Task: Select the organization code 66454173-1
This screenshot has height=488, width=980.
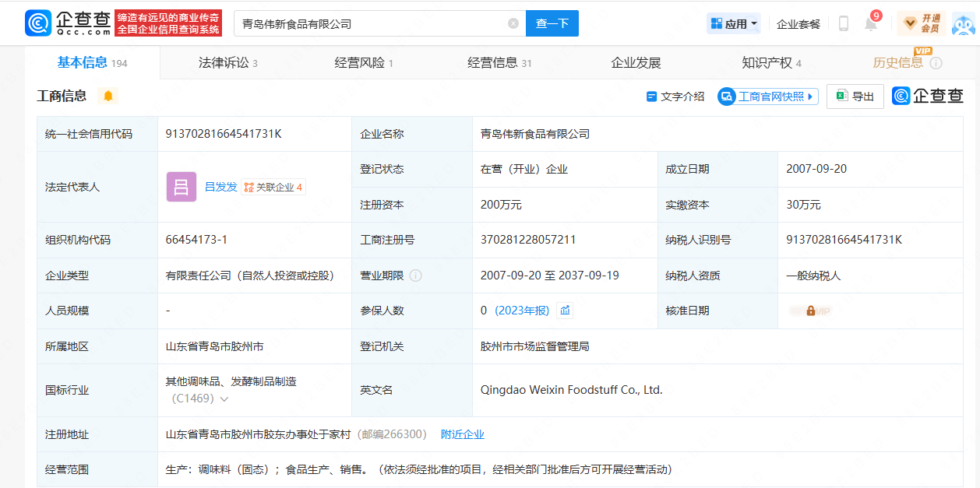Action: tap(196, 240)
